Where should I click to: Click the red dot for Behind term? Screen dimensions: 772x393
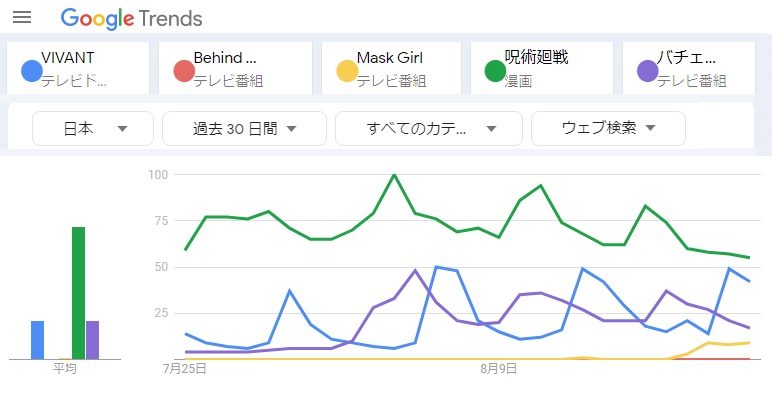click(184, 71)
